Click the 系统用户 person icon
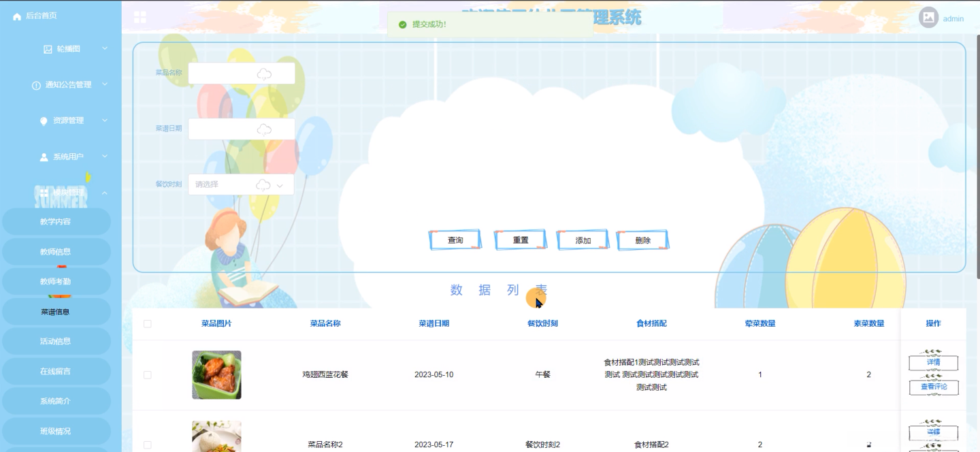Screen dimensions: 980x452 click(44, 157)
